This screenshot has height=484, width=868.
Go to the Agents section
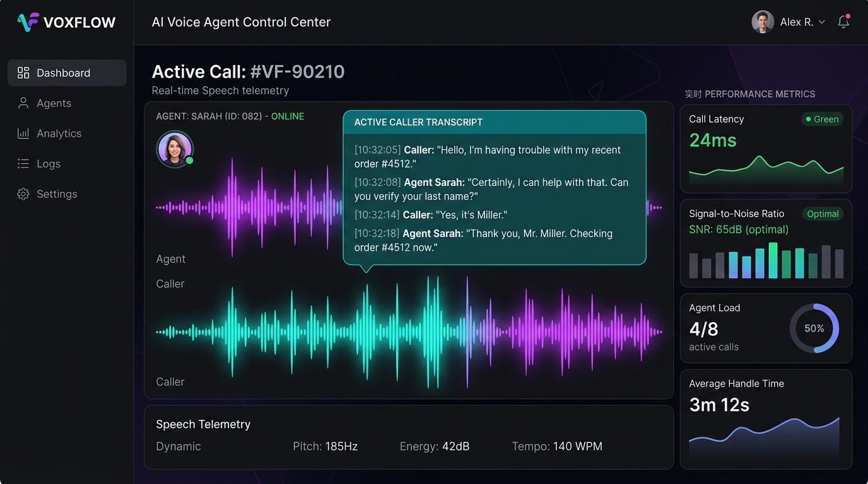coord(67,103)
